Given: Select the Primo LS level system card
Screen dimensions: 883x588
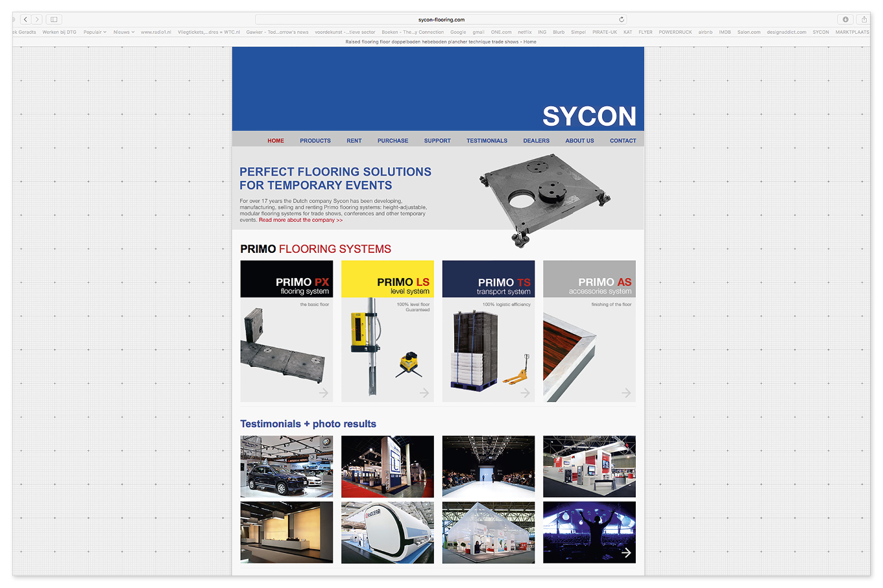Looking at the screenshot, I should click(387, 331).
